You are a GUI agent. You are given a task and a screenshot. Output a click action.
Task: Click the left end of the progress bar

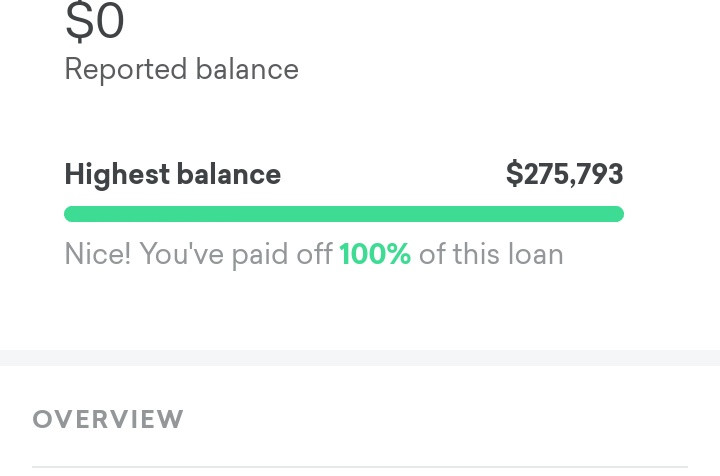pos(72,214)
